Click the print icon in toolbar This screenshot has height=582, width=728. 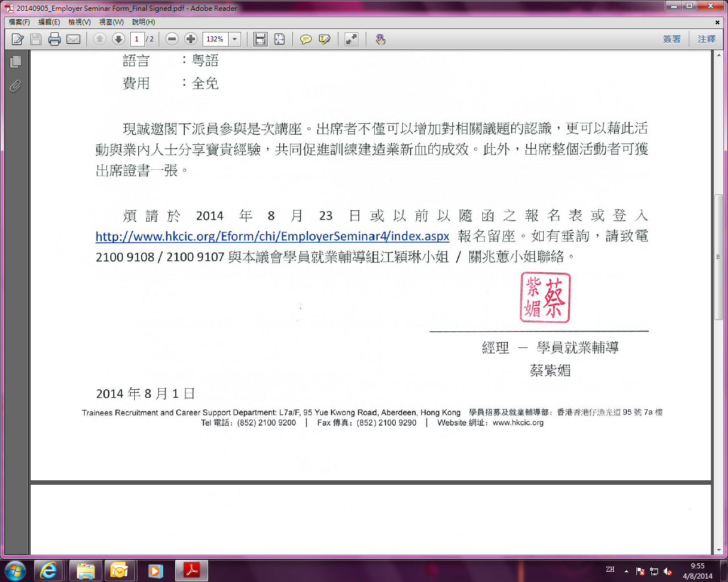pos(55,39)
